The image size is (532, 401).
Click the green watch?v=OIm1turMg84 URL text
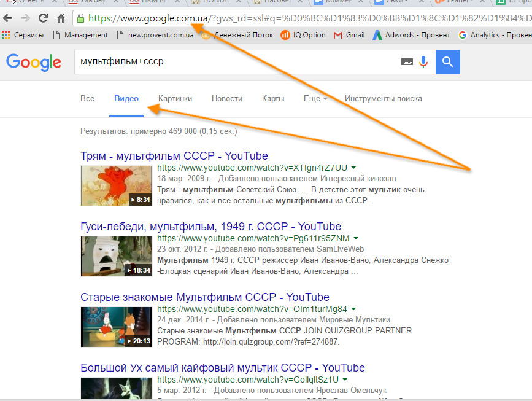pos(252,309)
